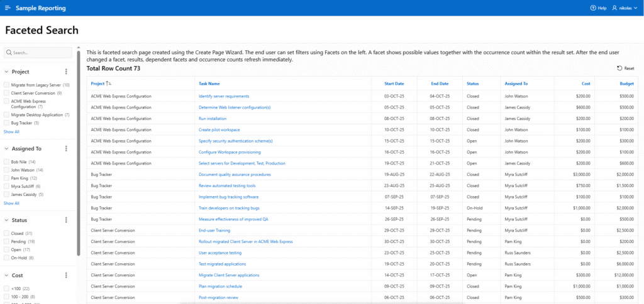Click the Reset circular arrow icon

(619, 68)
